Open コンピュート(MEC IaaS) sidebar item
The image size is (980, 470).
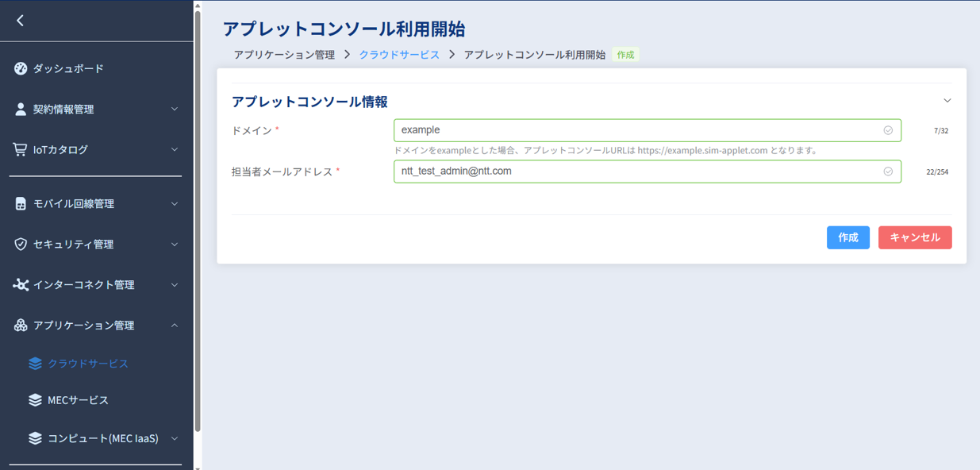coord(102,438)
